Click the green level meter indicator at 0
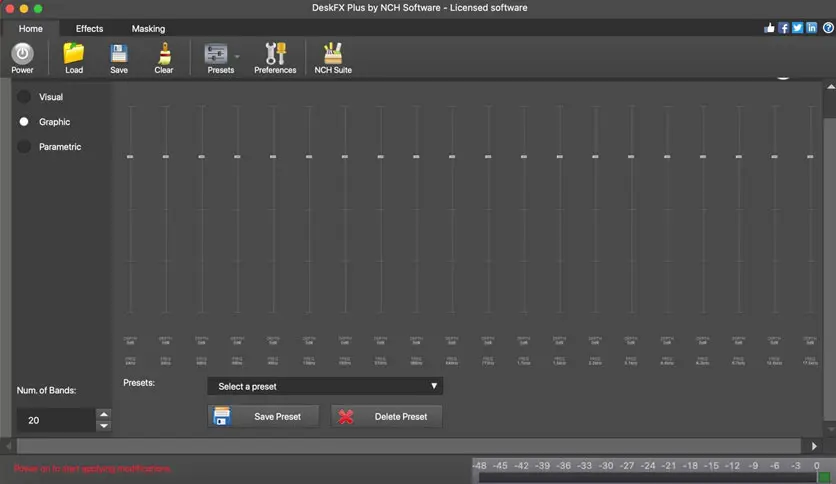Screen dimensions: 836x484 pyautogui.click(x=824, y=477)
